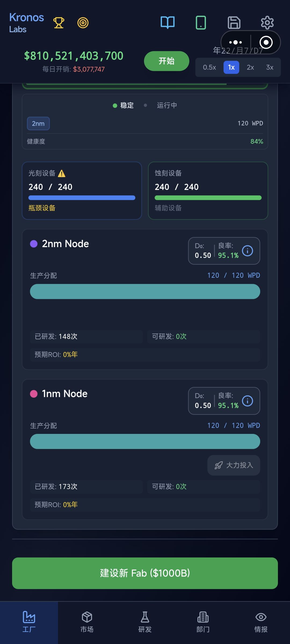
Task: Set game speed to 0.5x
Action: point(209,67)
